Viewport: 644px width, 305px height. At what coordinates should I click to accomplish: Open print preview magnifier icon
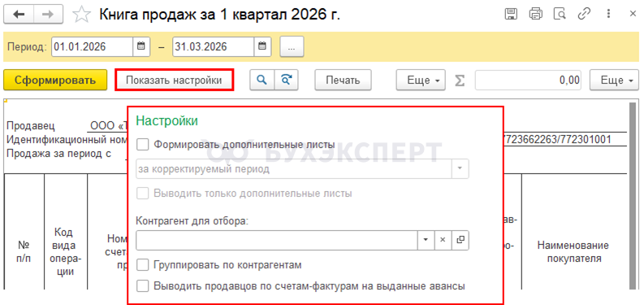coord(560,14)
